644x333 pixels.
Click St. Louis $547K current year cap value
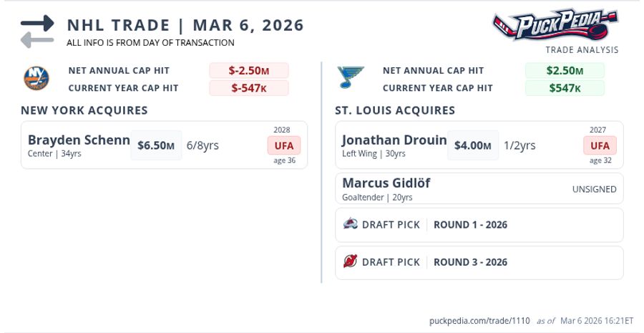(x=565, y=88)
